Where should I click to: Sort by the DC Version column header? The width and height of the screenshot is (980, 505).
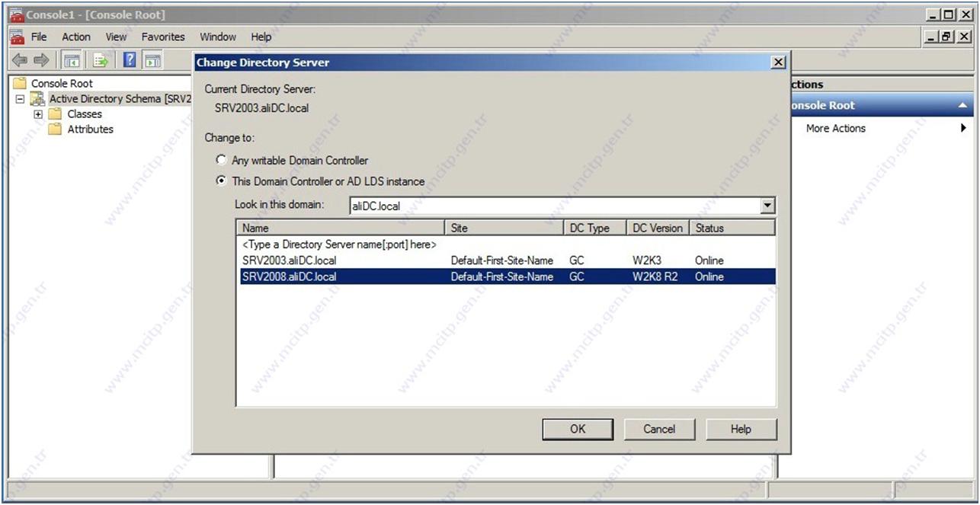coord(658,228)
